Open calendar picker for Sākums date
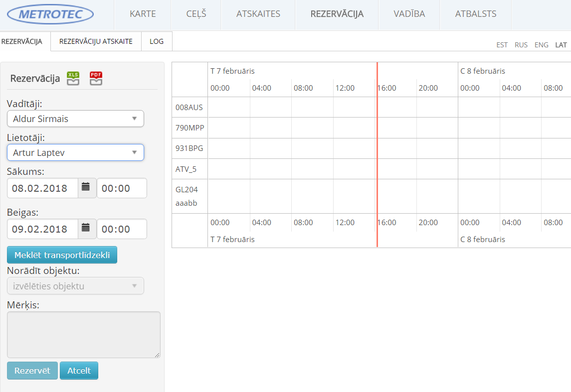The height and width of the screenshot is (392, 571). [x=86, y=188]
